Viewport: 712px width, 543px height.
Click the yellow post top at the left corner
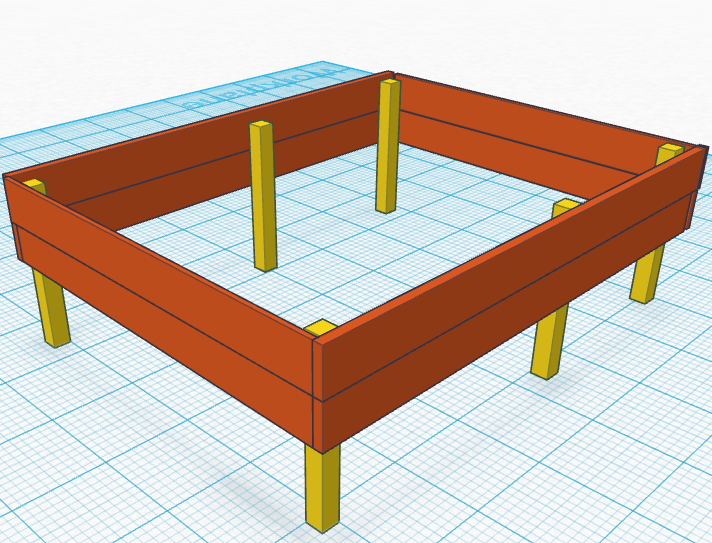[x=33, y=184]
